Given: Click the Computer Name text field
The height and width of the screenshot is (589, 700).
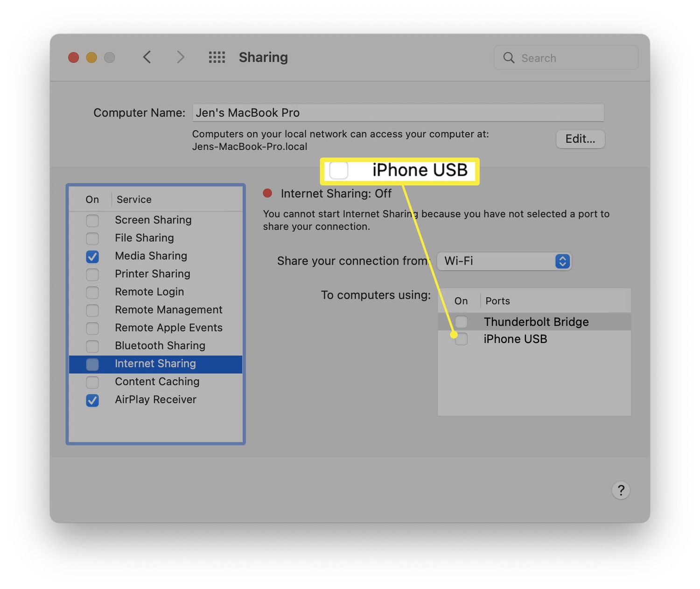Looking at the screenshot, I should click(398, 113).
